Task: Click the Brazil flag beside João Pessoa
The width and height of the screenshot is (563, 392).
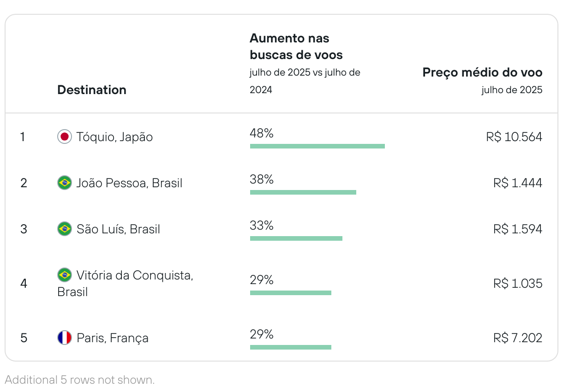Action: (65, 183)
